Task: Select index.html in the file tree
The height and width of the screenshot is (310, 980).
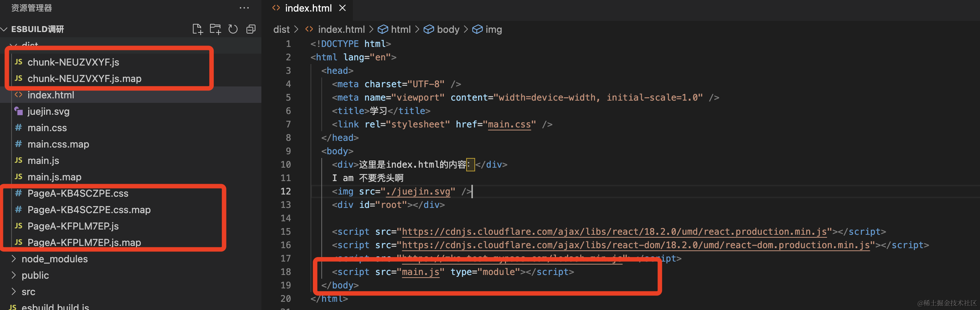Action: coord(51,95)
